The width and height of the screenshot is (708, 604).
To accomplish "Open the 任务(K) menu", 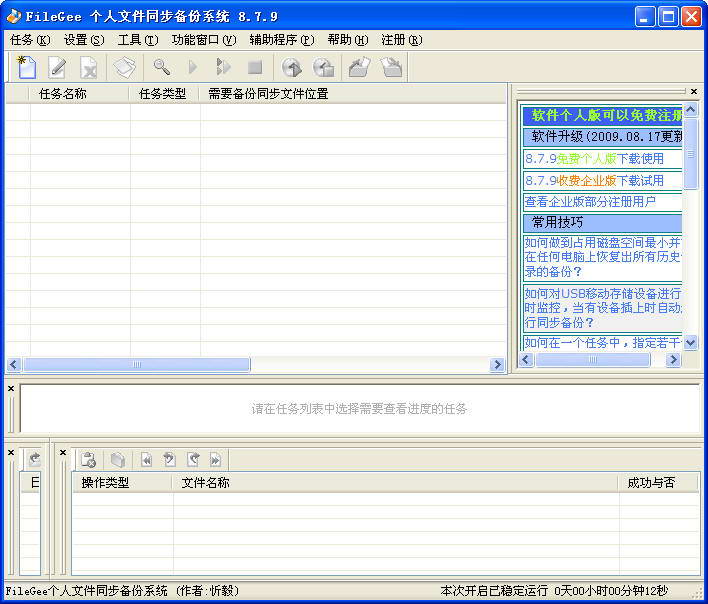I will tap(29, 40).
